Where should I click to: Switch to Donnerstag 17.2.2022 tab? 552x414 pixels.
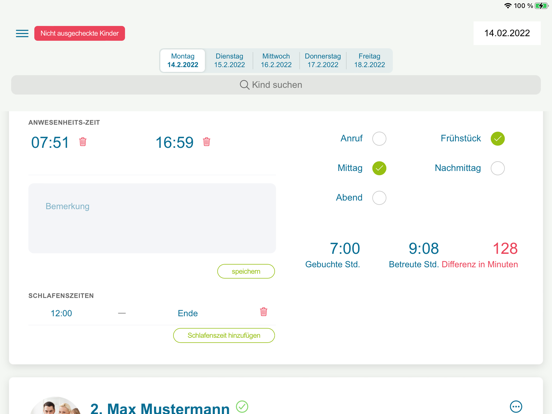tap(323, 61)
